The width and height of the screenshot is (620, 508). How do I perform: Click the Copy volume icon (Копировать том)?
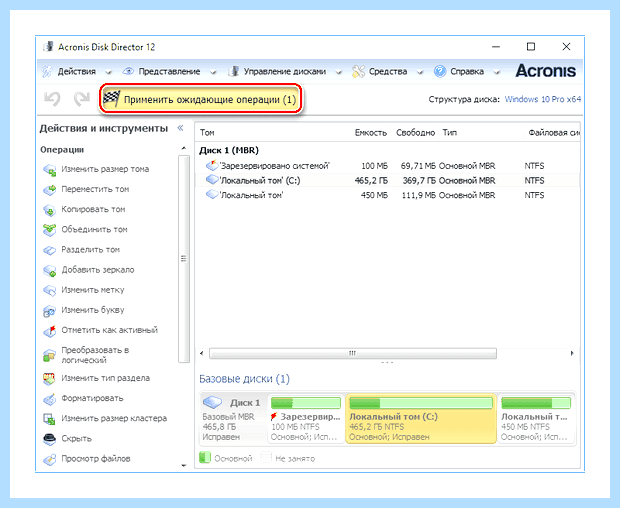tap(49, 210)
